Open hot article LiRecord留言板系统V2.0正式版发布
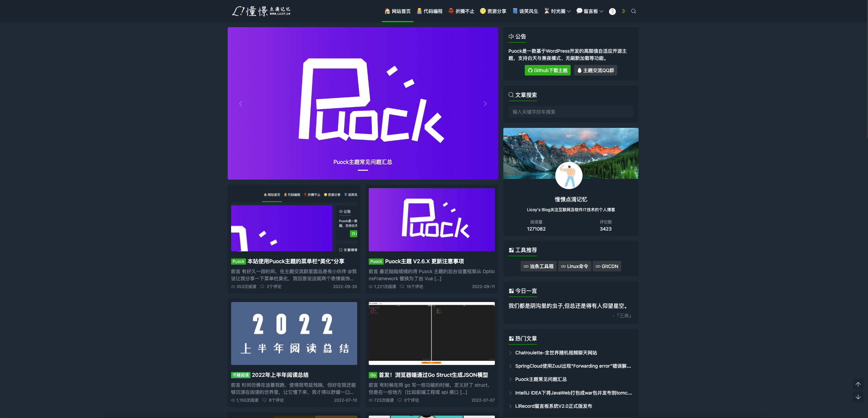Image resolution: width=868 pixels, height=418 pixels. [554, 406]
